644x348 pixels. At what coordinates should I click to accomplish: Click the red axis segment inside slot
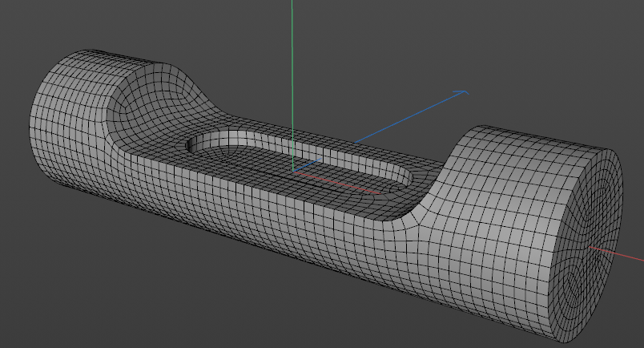click(344, 184)
